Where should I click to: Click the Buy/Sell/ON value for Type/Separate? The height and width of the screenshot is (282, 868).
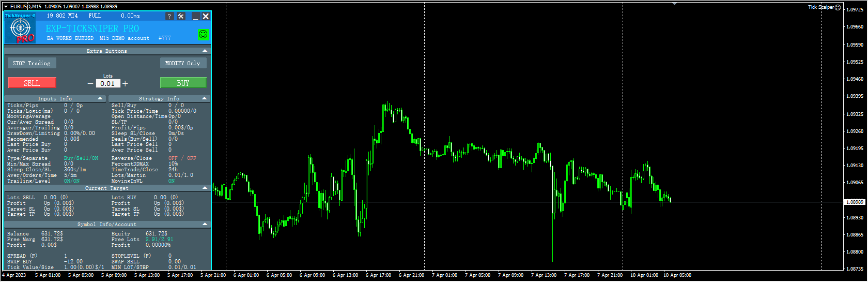(81, 158)
